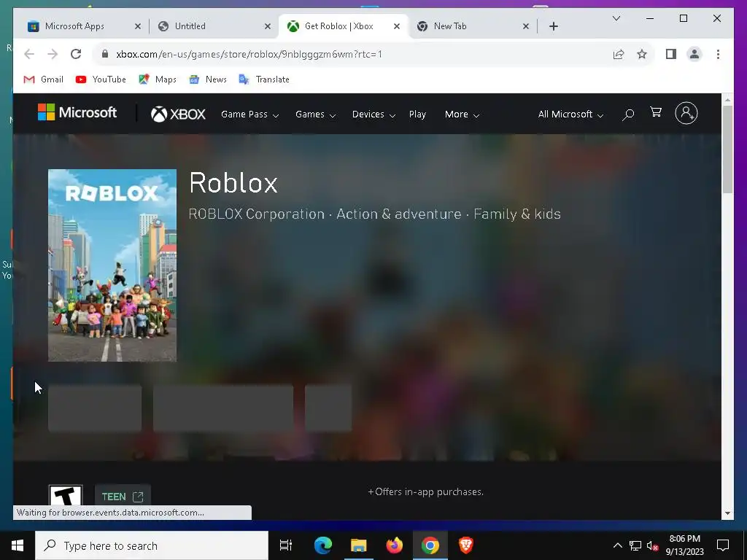This screenshot has height=560, width=747.
Task: Open the News bookmark
Action: 208,79
